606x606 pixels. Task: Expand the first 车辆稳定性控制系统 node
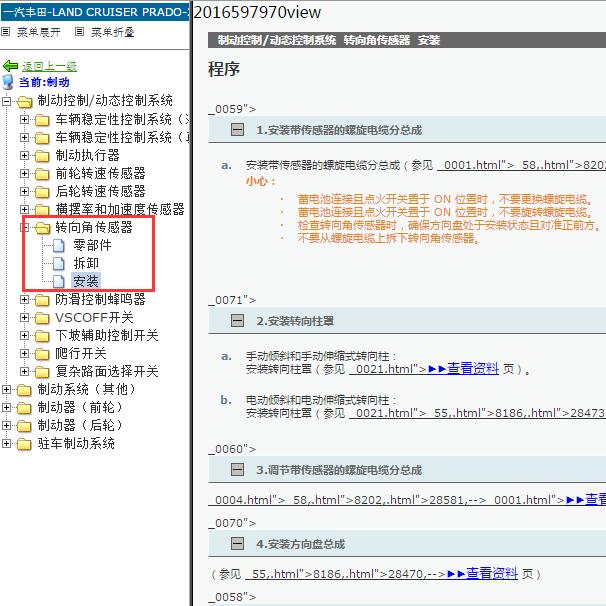(x=24, y=119)
